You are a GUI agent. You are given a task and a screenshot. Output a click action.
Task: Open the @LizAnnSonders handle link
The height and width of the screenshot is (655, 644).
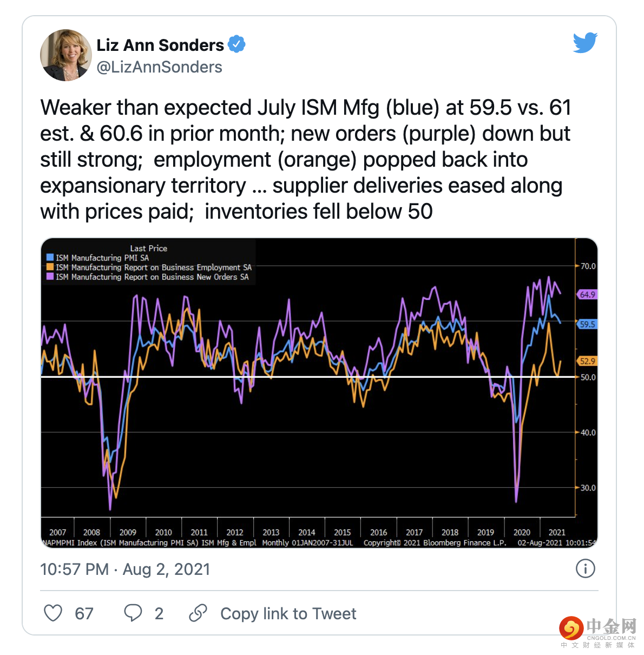160,67
